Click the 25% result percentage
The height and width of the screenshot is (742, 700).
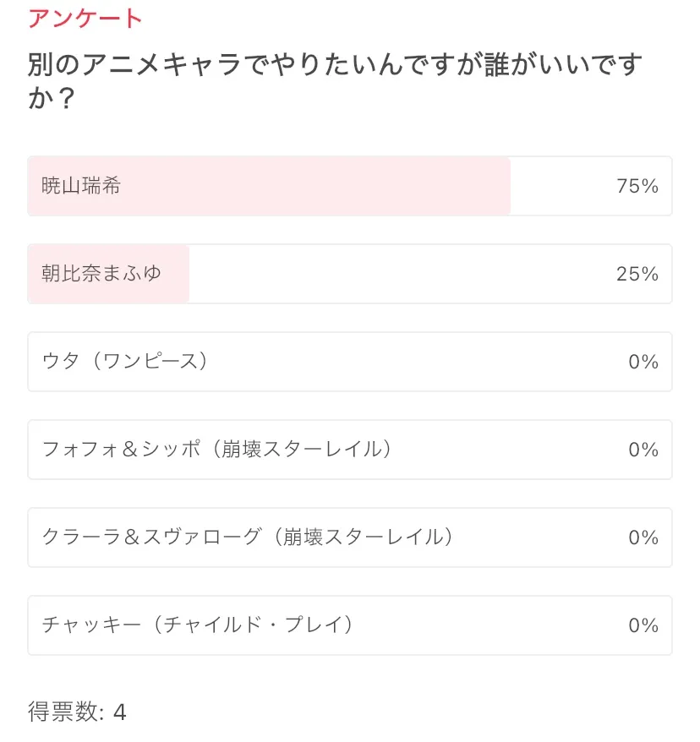[637, 274]
